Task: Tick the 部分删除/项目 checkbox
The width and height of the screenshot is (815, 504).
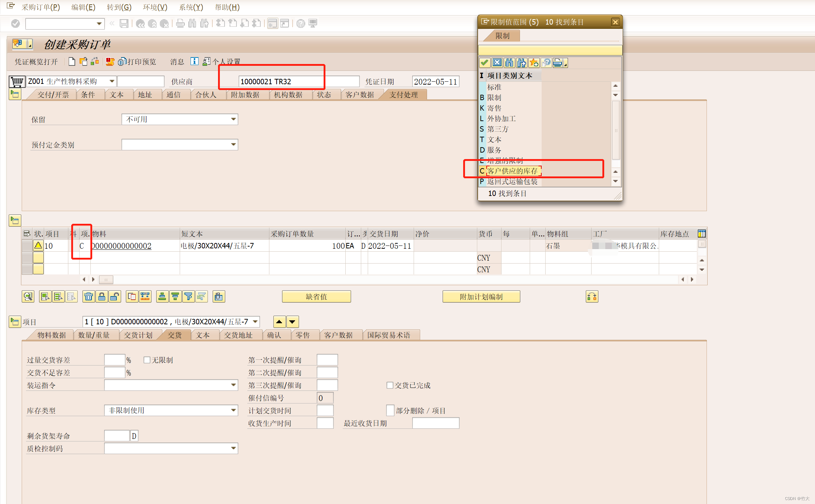Action: 390,411
